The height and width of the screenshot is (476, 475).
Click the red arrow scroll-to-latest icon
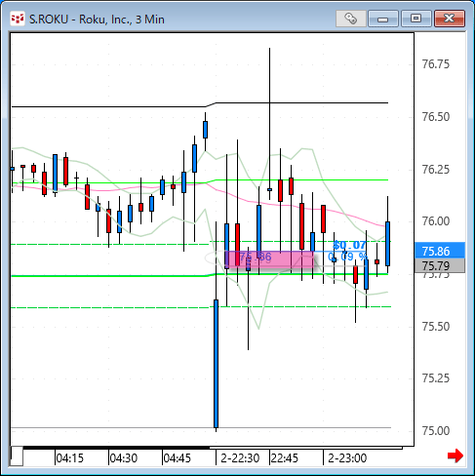pos(455,456)
